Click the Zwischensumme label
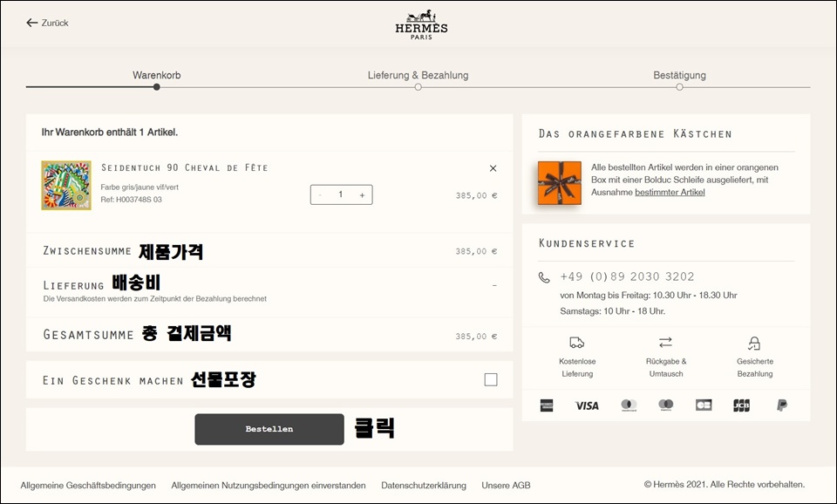Screen dimensions: 837x504 pos(87,251)
